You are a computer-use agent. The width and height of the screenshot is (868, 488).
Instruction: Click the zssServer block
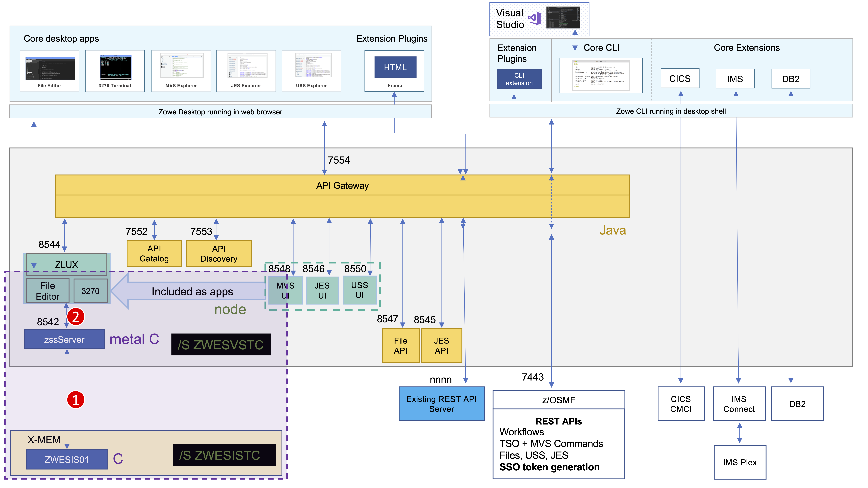(64, 339)
